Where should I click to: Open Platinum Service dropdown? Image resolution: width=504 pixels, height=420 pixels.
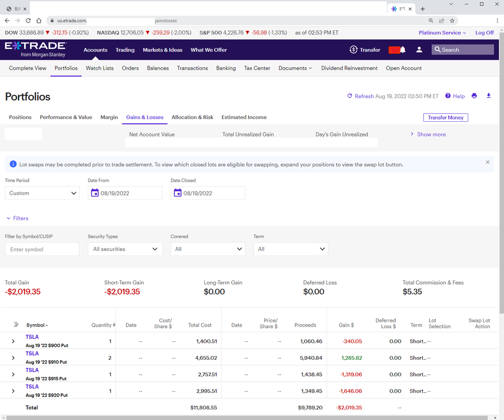tap(442, 33)
